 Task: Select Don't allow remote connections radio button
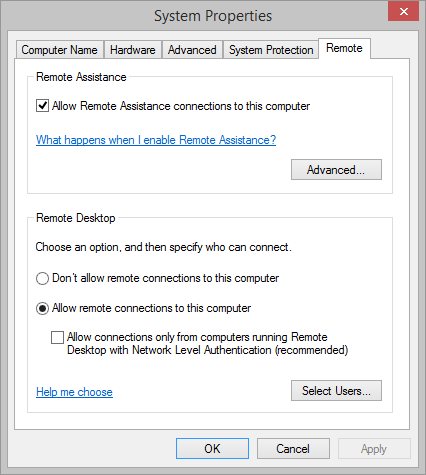tap(42, 278)
